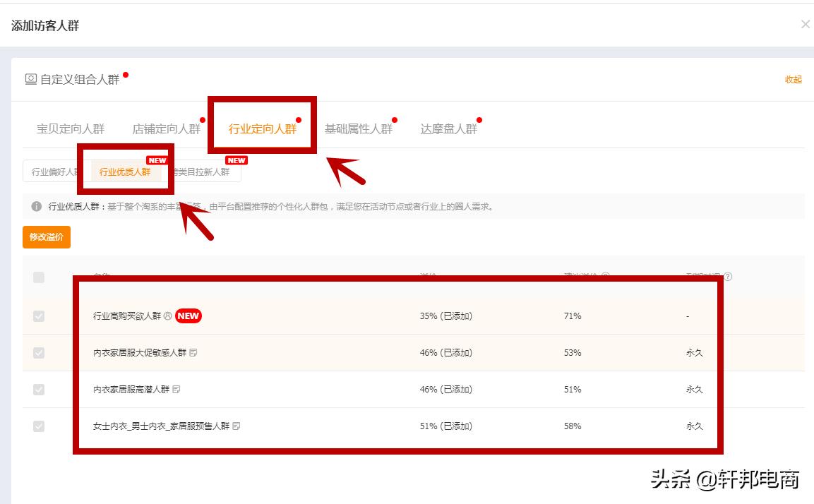Open the 达摩盘人群 tab
This screenshot has height=504, width=814.
[x=448, y=128]
